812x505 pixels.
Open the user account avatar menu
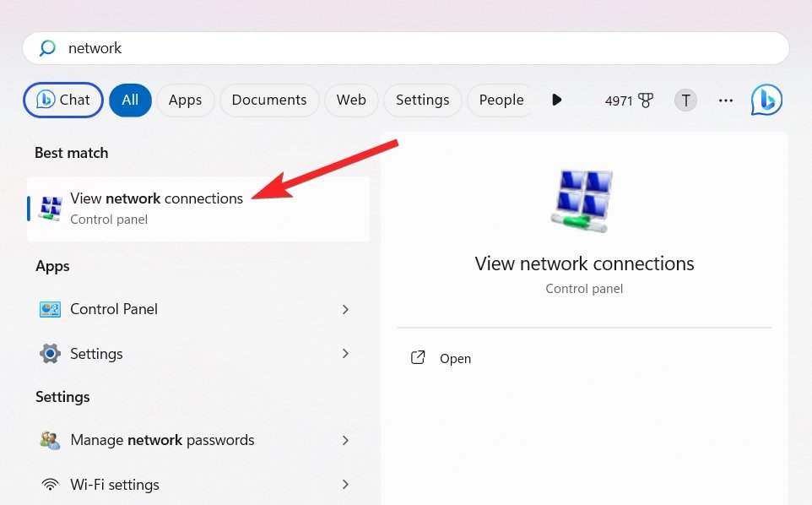pos(685,100)
